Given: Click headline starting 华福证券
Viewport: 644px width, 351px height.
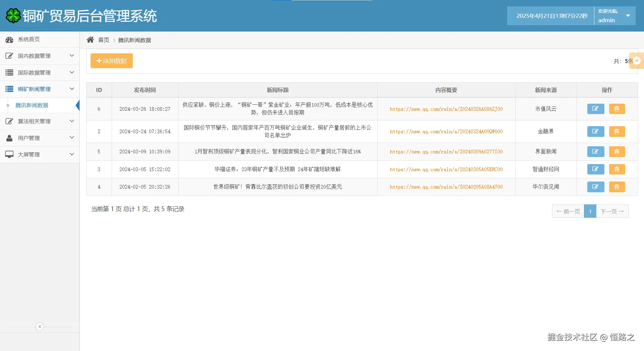Looking at the screenshot, I should [x=278, y=169].
